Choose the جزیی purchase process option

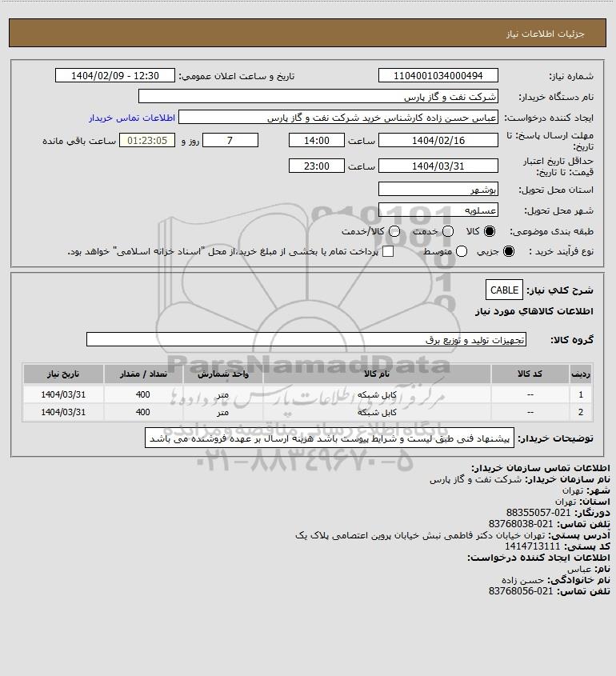509,251
